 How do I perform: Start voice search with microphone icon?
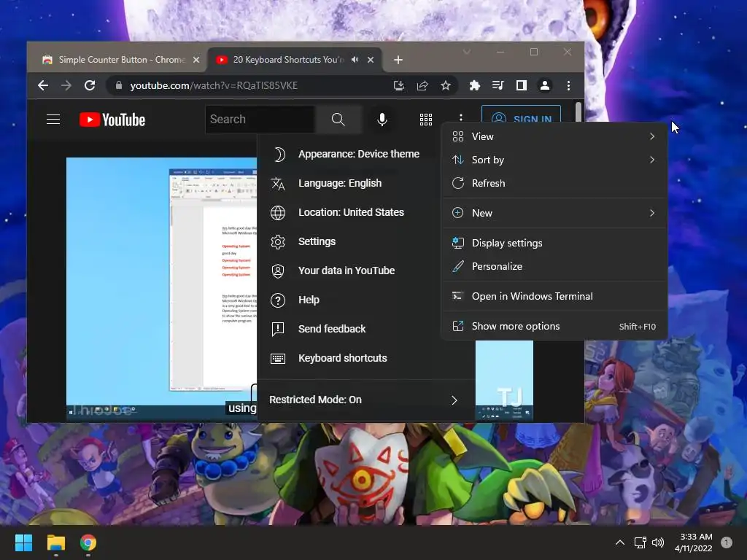pos(382,119)
